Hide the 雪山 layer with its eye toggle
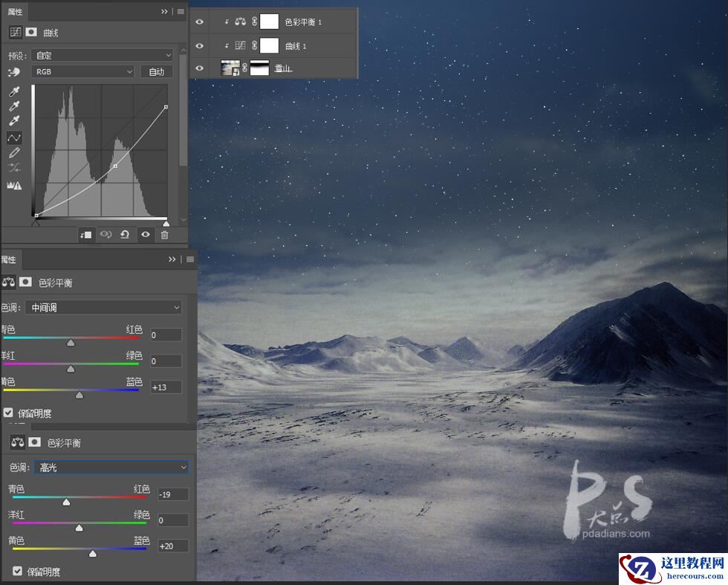Screen dimensions: 728x585 pyautogui.click(x=199, y=68)
